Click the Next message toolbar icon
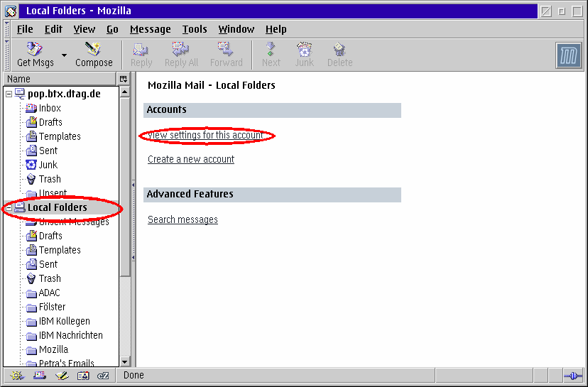Screen dimensions: 588x387 pos(271,49)
